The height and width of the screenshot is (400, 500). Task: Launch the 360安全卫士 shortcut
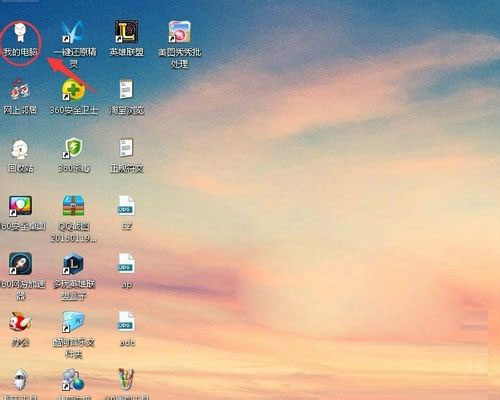pyautogui.click(x=74, y=90)
